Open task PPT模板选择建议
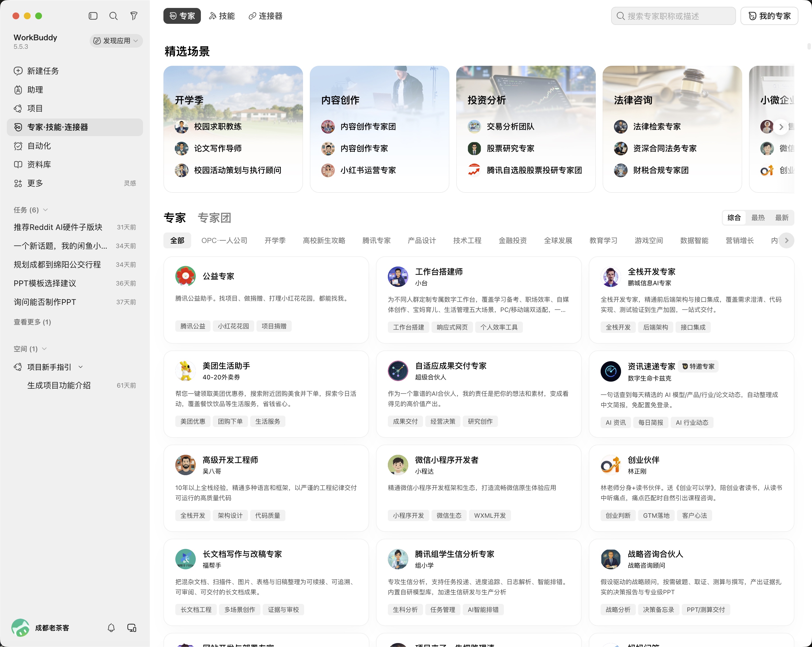 (75, 284)
